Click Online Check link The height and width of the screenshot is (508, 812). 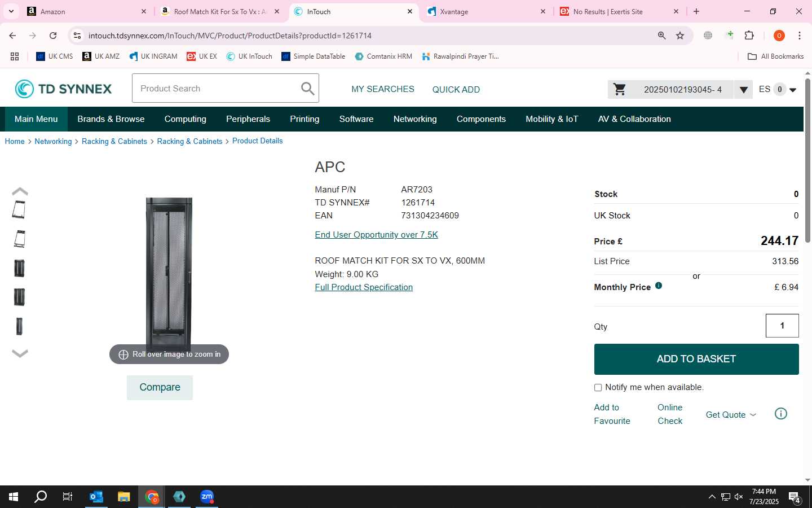coord(670,414)
